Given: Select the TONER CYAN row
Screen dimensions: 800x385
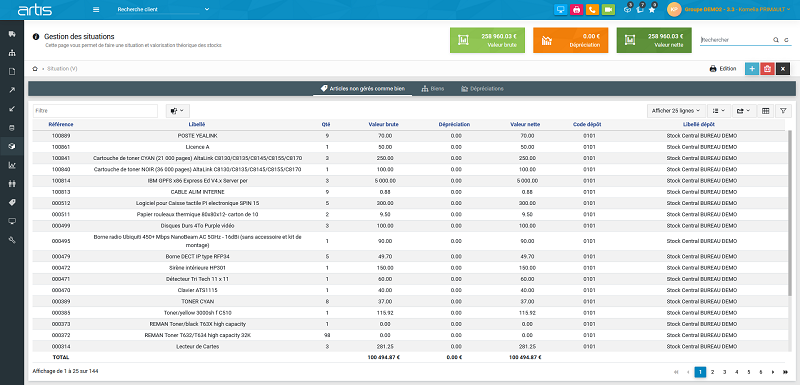Looking at the screenshot, I should [409, 301].
